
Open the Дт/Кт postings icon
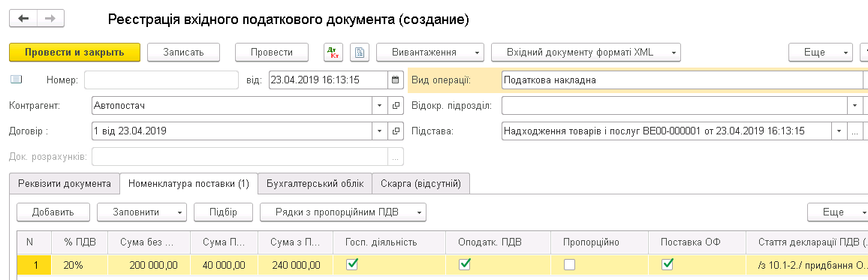tap(334, 53)
